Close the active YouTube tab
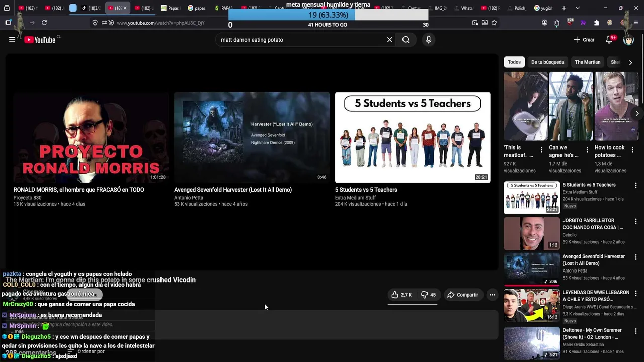The width and height of the screenshot is (644, 362). 125,8
